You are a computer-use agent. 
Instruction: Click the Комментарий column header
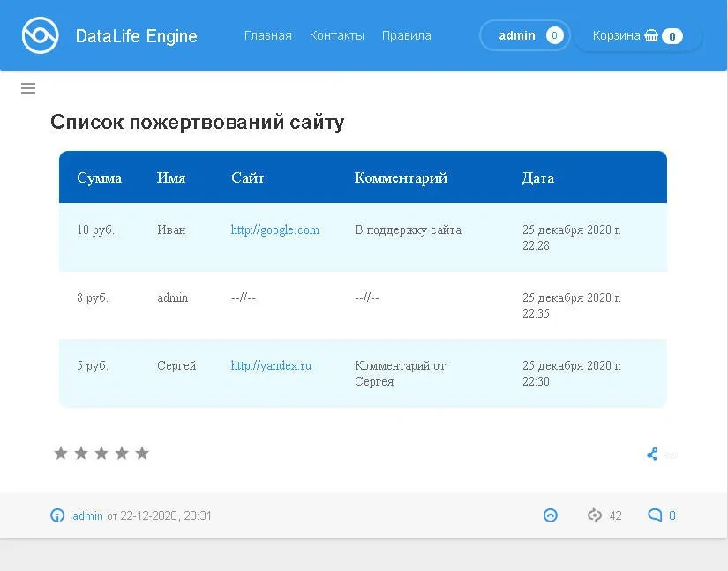(402, 177)
